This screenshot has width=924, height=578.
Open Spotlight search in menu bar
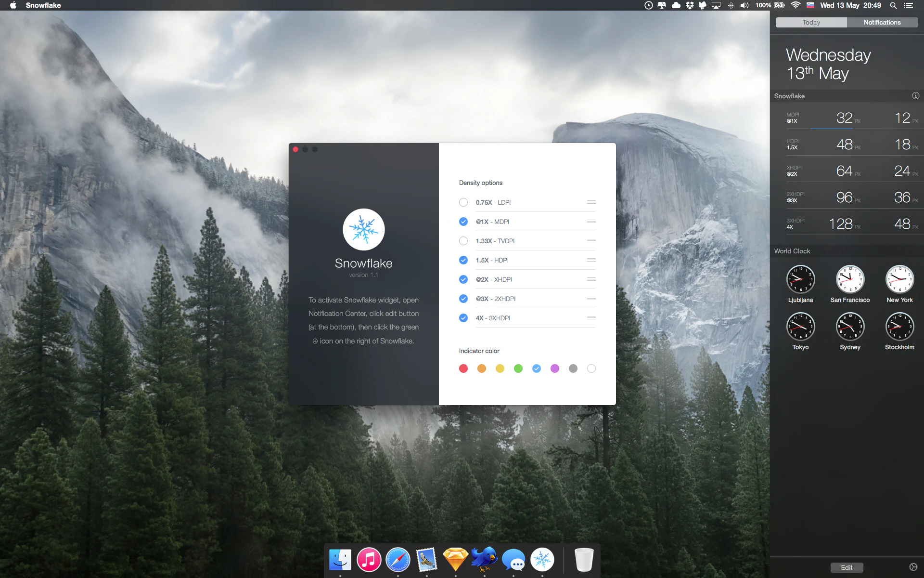[893, 5]
